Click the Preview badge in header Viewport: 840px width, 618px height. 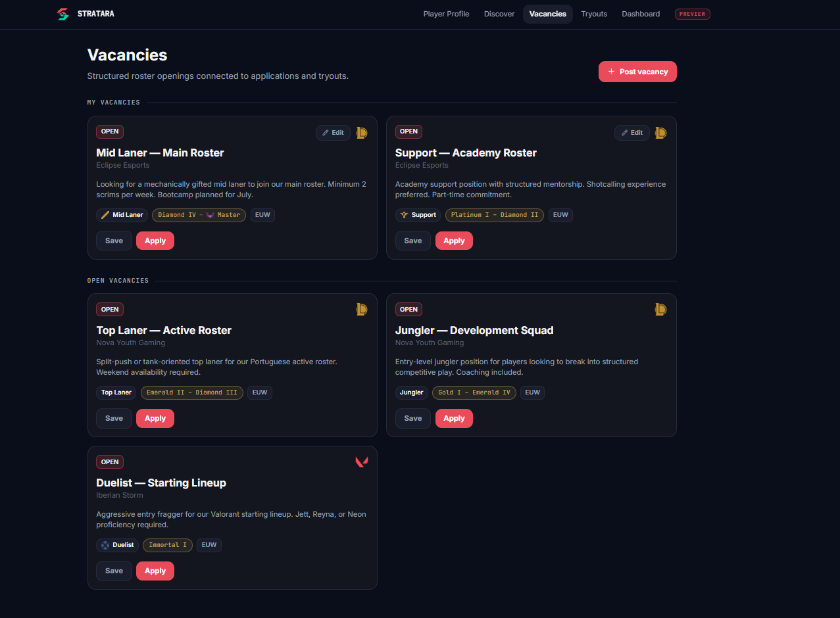point(693,14)
